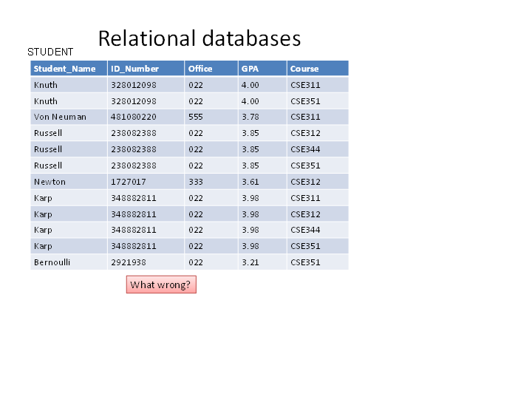This screenshot has height=399, width=532.
Task: Click the Bernoulli name cell
Action: pyautogui.click(x=69, y=262)
